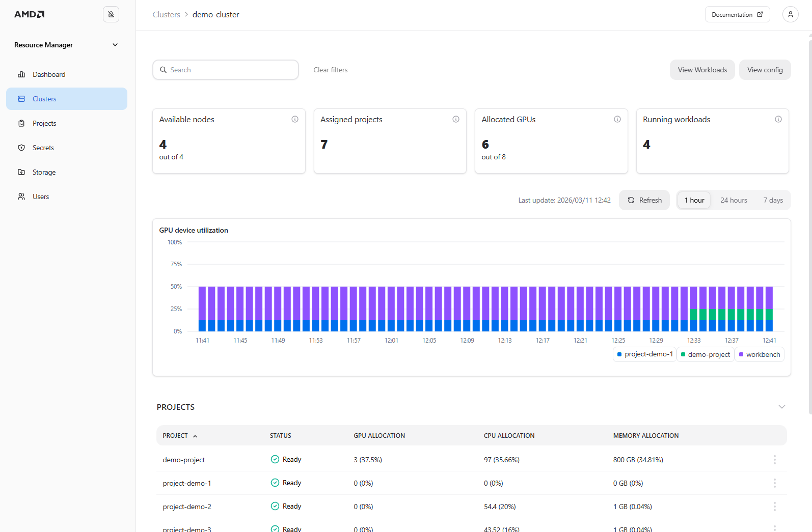Open actions menu for project-demo-2 row

tap(775, 507)
